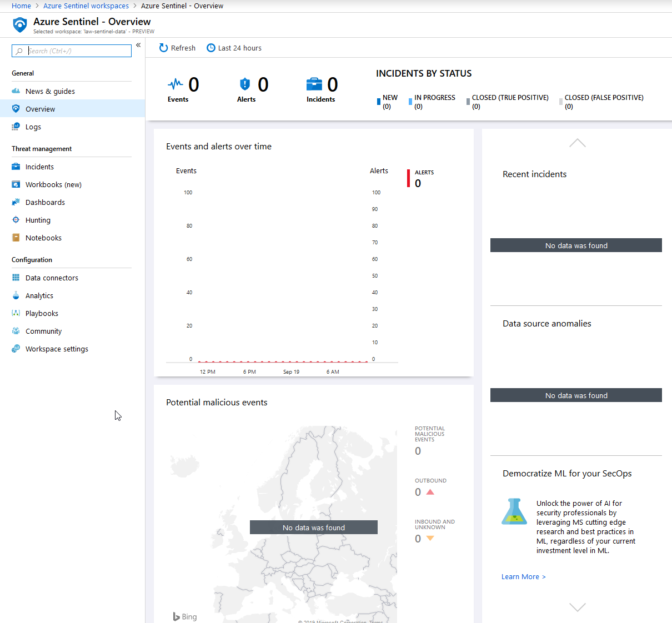Open the Last 24 hours time picker
This screenshot has width=672, height=623.
click(x=234, y=48)
